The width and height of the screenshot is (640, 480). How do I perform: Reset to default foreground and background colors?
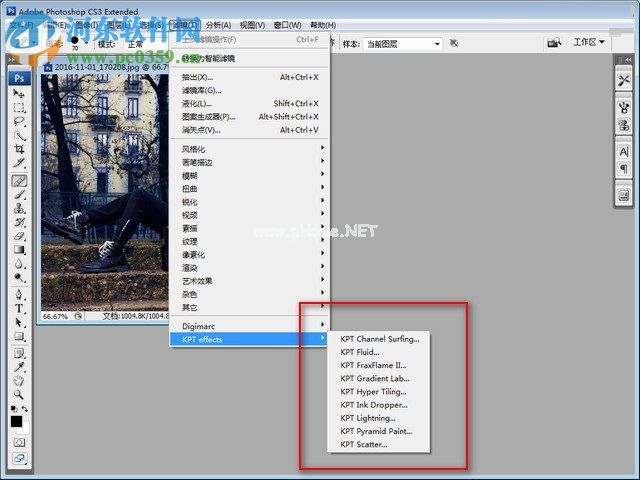click(x=13, y=408)
